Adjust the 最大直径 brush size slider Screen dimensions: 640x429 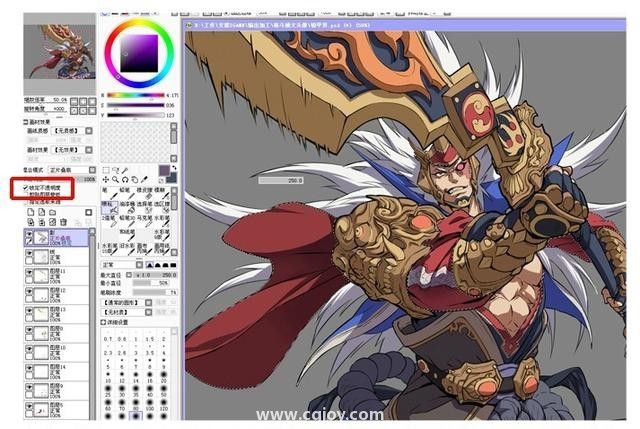click(156, 275)
